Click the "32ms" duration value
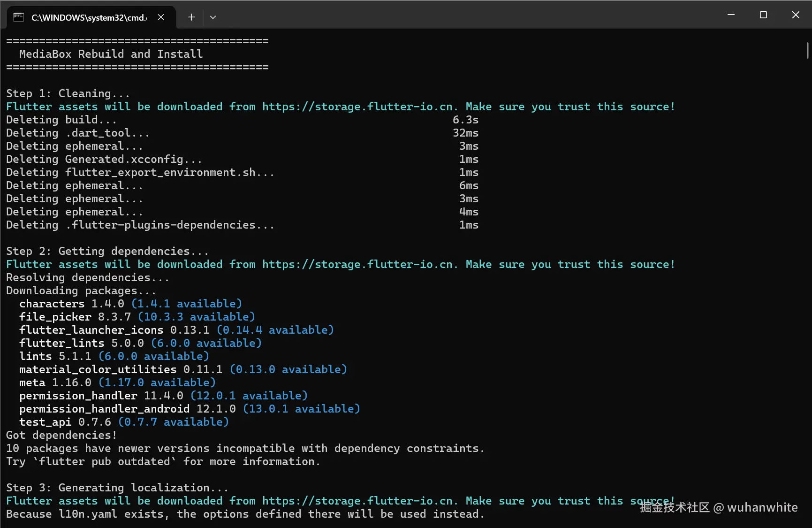 click(465, 133)
